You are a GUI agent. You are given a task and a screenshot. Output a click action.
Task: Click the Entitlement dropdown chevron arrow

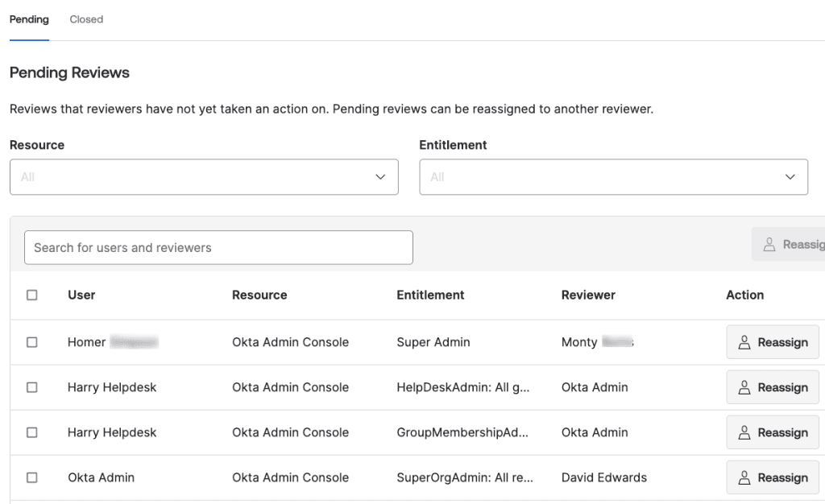[790, 177]
